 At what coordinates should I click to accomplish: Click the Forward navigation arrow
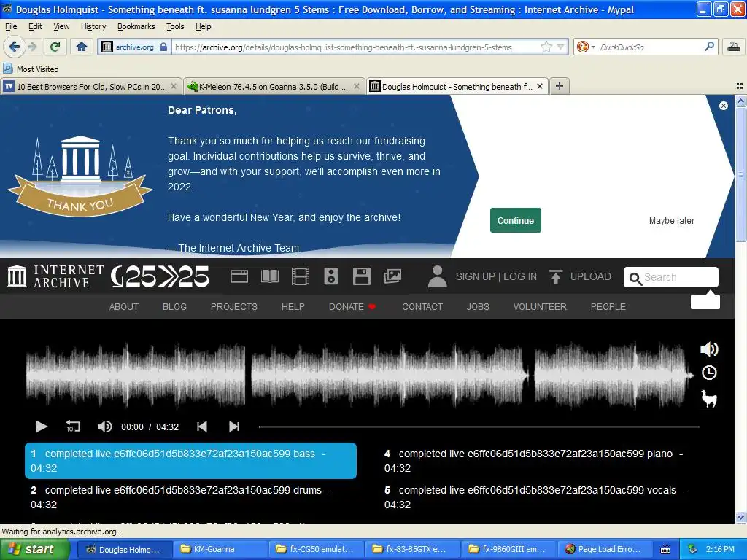click(32, 47)
